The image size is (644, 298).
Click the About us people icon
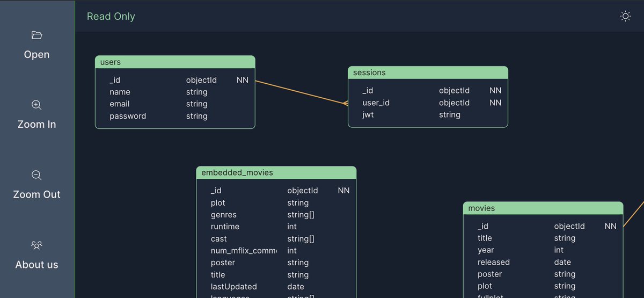(x=36, y=245)
